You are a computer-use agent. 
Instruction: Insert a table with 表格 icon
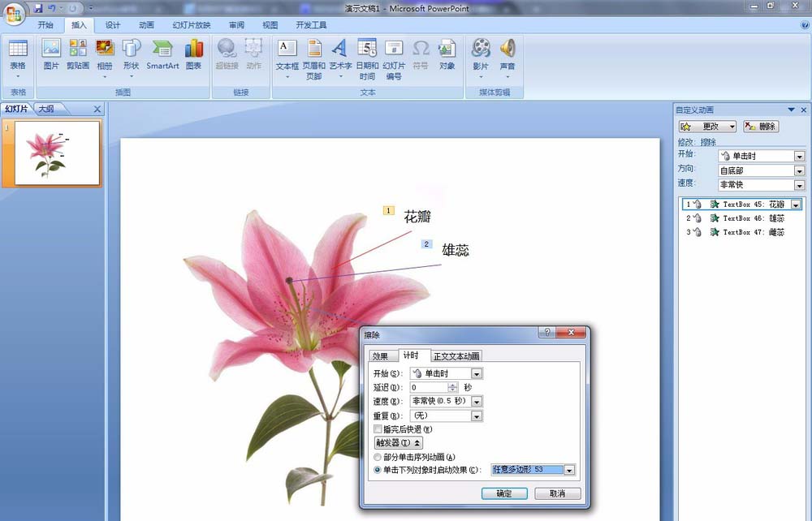(x=18, y=58)
